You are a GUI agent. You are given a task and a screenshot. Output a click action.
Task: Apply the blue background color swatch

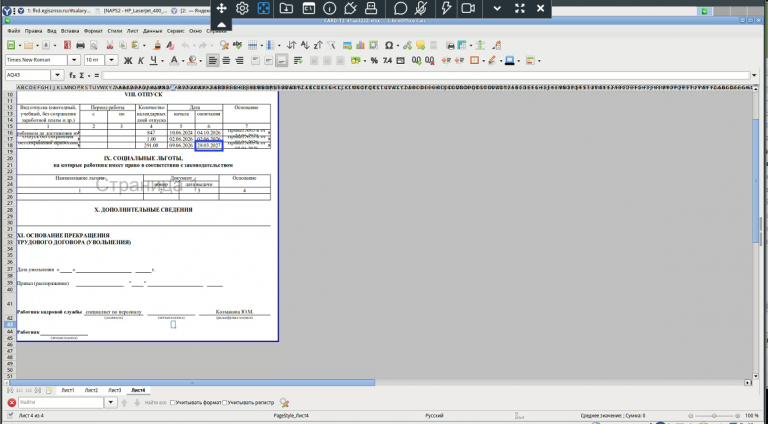tap(509, 61)
